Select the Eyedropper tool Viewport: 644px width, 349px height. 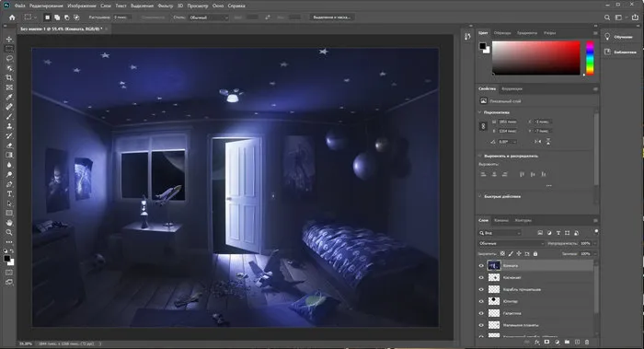pos(9,98)
